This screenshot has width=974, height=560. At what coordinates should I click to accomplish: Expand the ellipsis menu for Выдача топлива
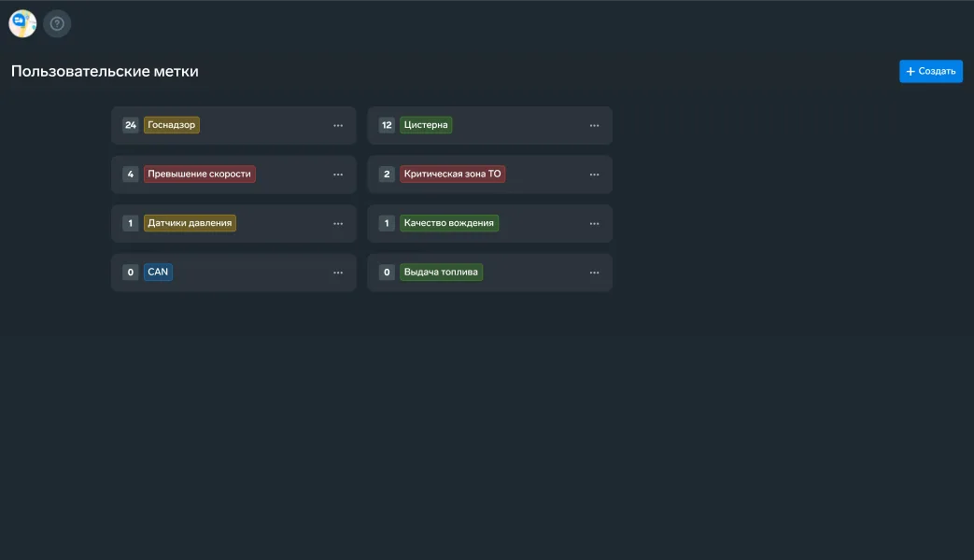(595, 273)
